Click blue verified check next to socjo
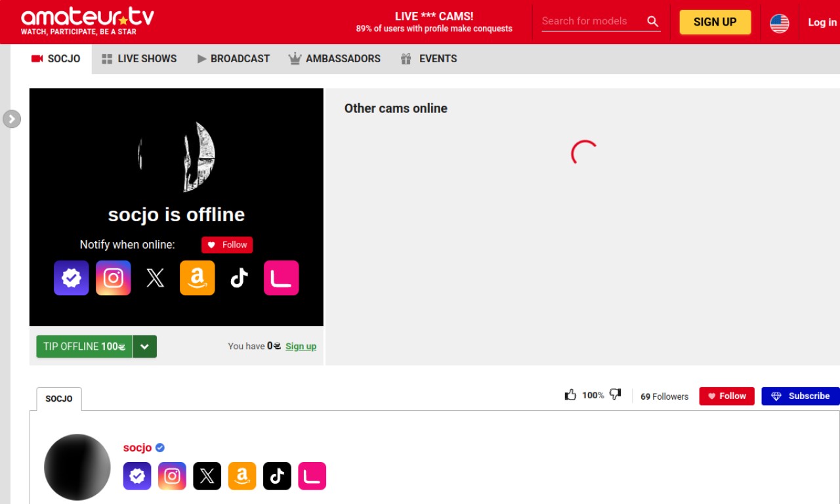Viewport: 840px width, 504px height. 160,448
